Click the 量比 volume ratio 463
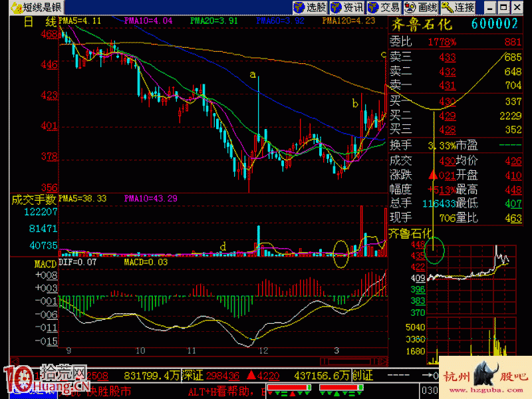532x399 pixels. coord(513,218)
